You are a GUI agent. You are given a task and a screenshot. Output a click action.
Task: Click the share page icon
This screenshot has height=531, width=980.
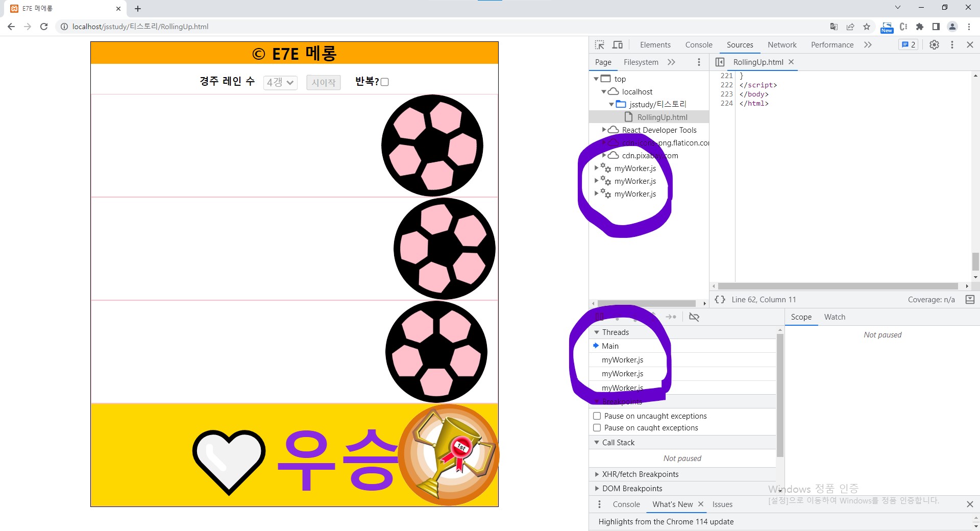click(x=850, y=27)
